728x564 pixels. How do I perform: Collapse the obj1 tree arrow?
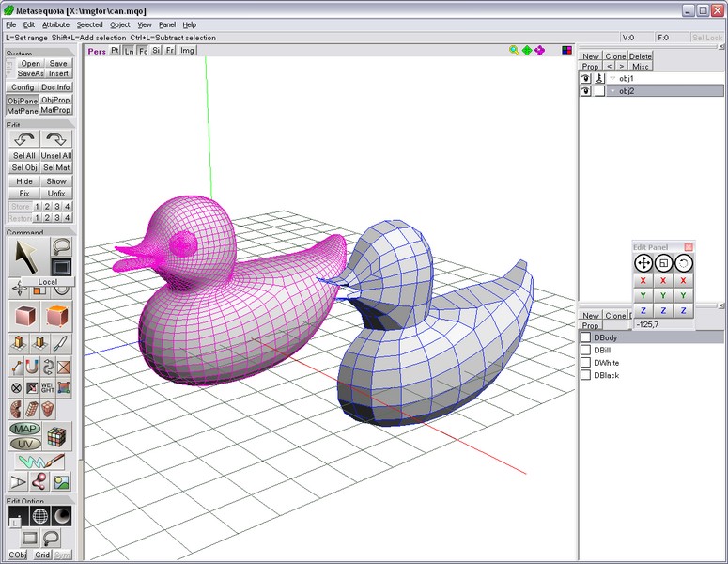pyautogui.click(x=612, y=79)
